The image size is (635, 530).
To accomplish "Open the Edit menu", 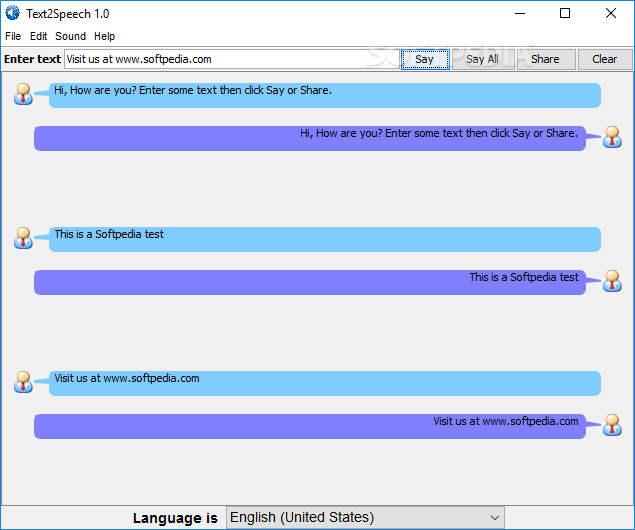I will pos(38,36).
